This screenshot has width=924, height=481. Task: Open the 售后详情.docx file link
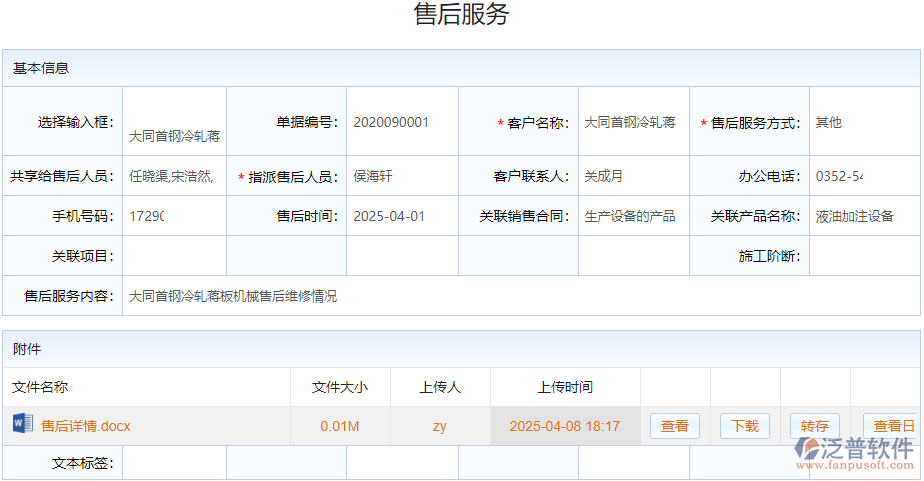pos(86,426)
